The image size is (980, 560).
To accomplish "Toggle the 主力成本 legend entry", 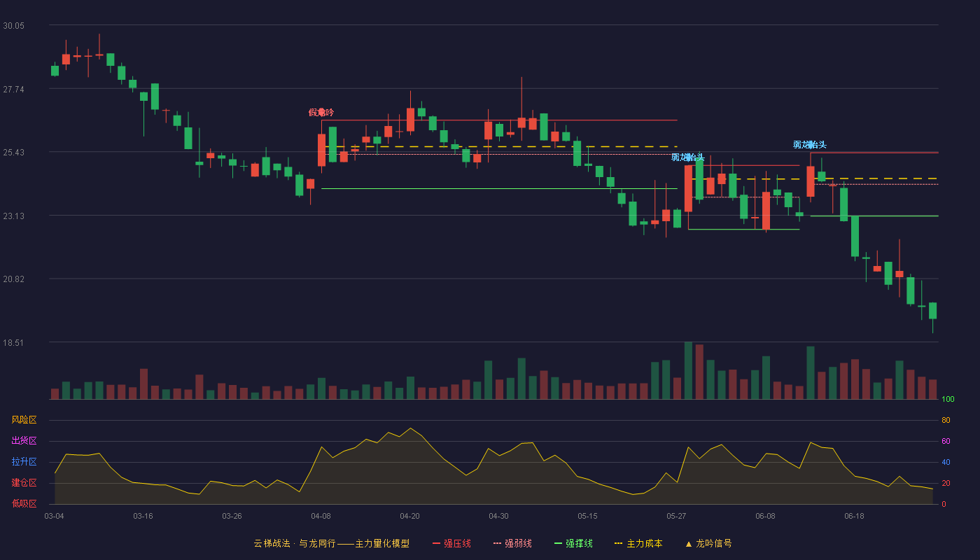I will 638,543.
